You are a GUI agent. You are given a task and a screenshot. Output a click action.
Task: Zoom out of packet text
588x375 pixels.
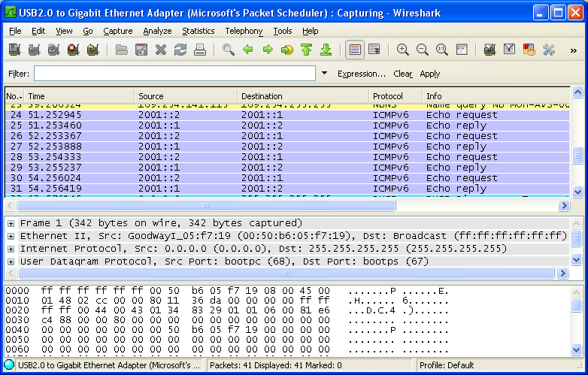click(x=423, y=50)
